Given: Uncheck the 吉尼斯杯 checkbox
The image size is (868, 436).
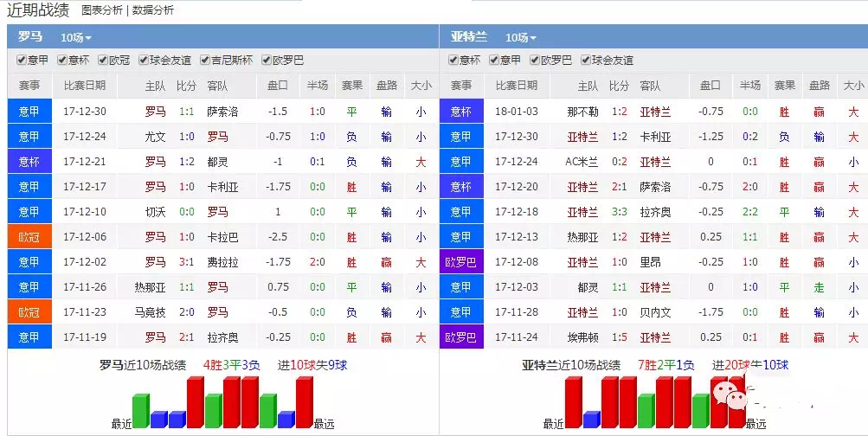Looking at the screenshot, I should [206, 61].
